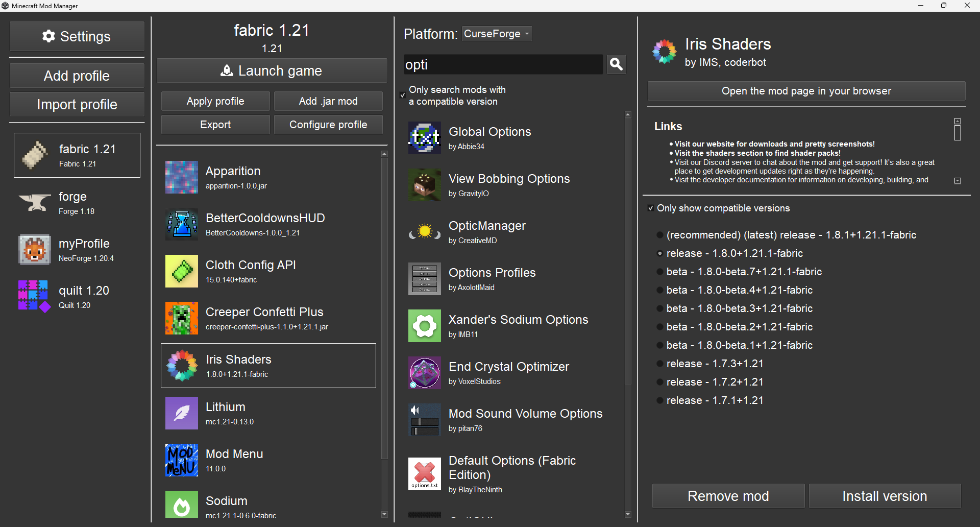Click Links description scroll-up arrow
The height and width of the screenshot is (527, 980).
(x=958, y=121)
